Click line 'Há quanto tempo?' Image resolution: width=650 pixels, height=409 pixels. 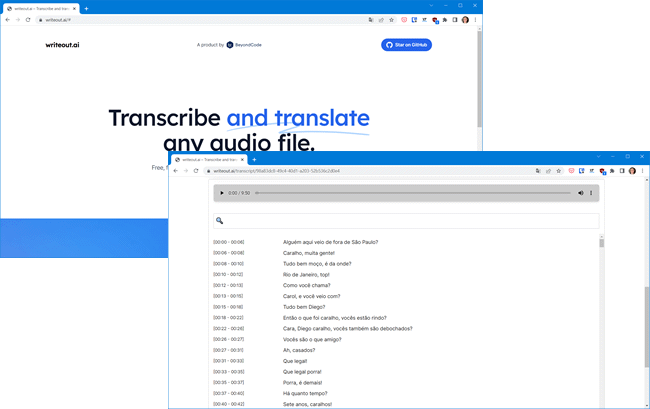pyautogui.click(x=305, y=393)
